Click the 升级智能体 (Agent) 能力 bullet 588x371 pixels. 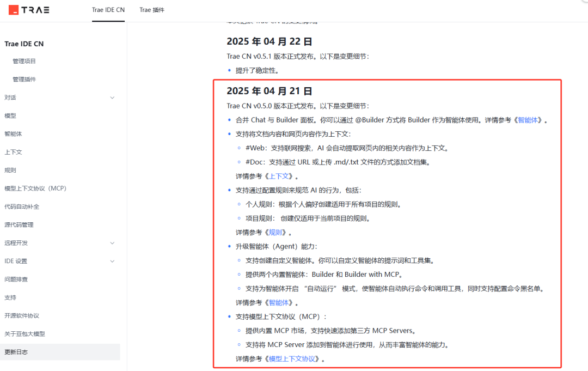(x=277, y=246)
